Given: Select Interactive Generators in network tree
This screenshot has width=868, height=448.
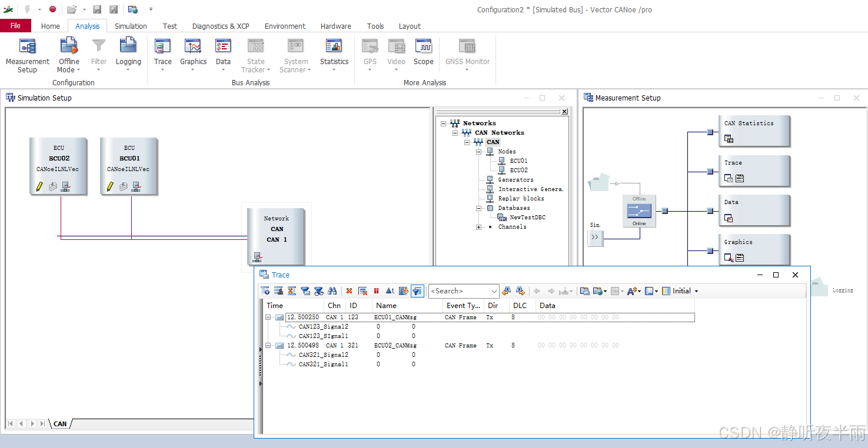Looking at the screenshot, I should (531, 189).
